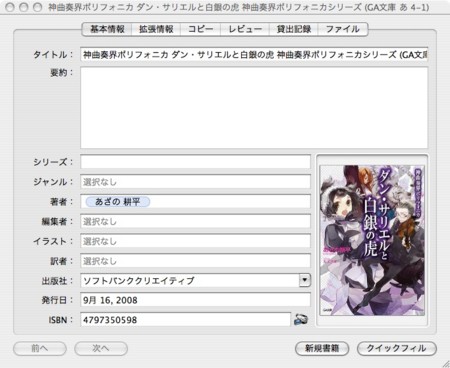This screenshot has width=450, height=368.
Task: Switch to the 拡張情報 tab
Action: click(x=156, y=29)
